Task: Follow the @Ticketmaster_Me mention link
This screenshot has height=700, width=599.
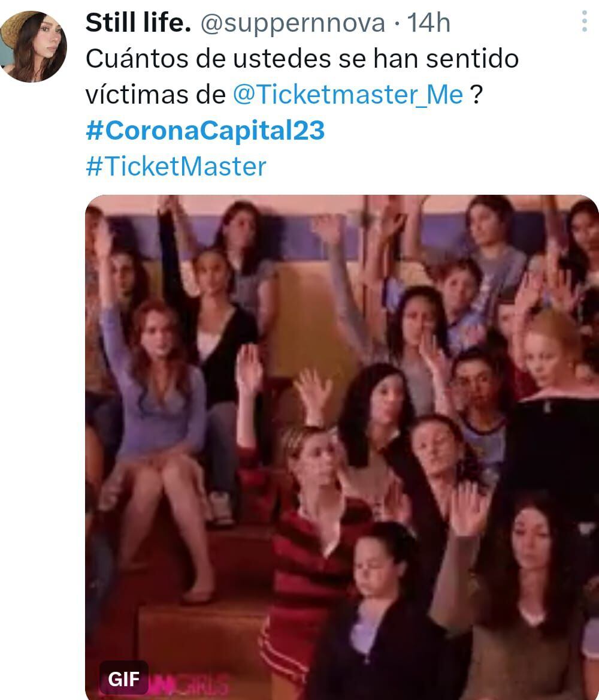Action: tap(348, 95)
